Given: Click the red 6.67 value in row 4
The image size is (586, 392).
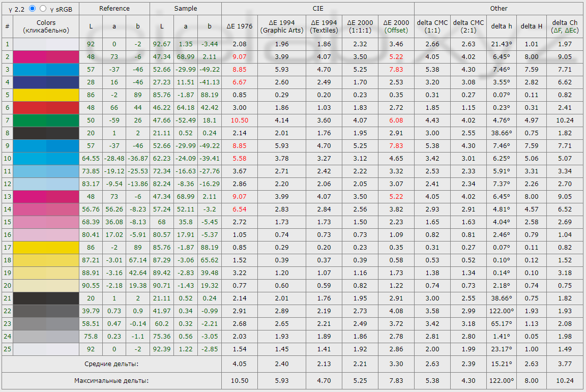Looking at the screenshot, I should pos(240,82).
